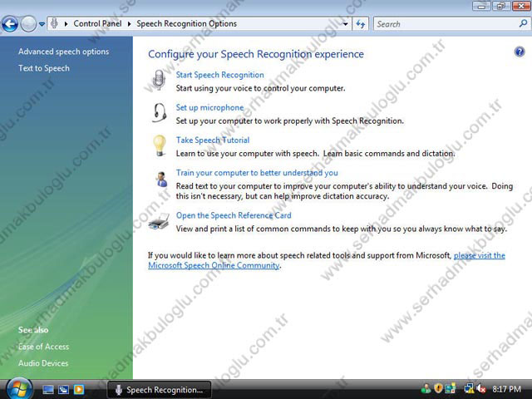Select the Speech Recognition taskbar button
This screenshot has width=532, height=399.
tap(158, 389)
